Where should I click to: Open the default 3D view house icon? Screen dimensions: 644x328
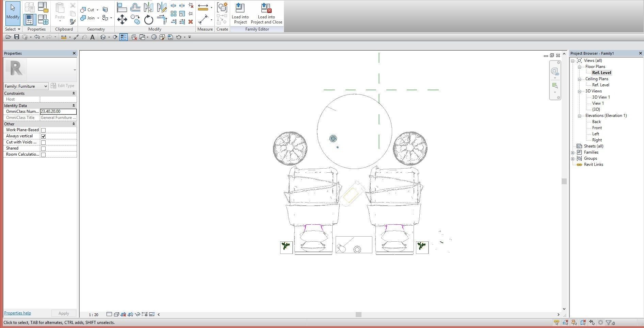[x=103, y=37]
